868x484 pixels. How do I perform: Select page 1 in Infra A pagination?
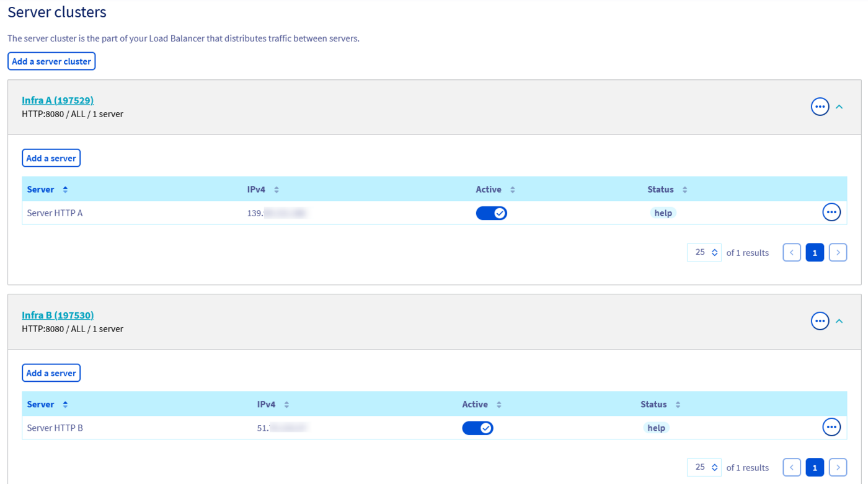click(x=815, y=252)
